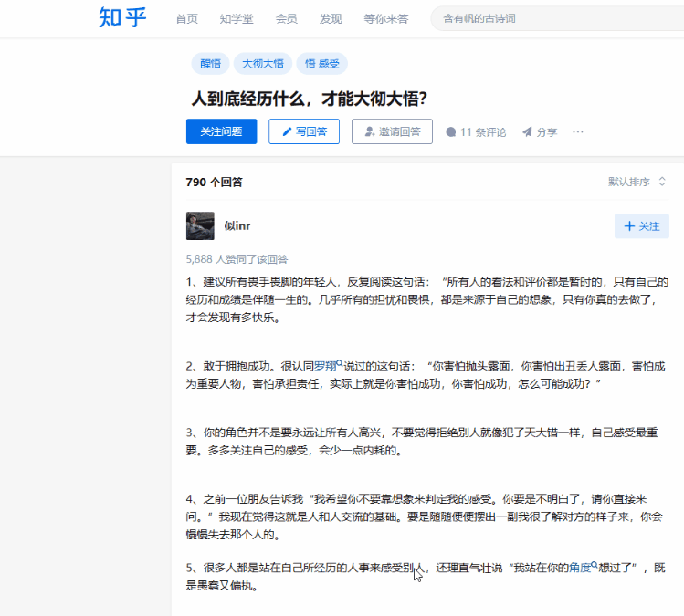Open the 知学堂 nav tab

point(237,19)
